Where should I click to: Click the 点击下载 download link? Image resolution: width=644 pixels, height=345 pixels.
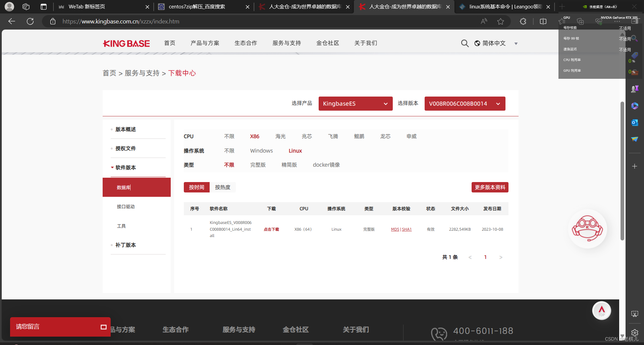point(271,229)
